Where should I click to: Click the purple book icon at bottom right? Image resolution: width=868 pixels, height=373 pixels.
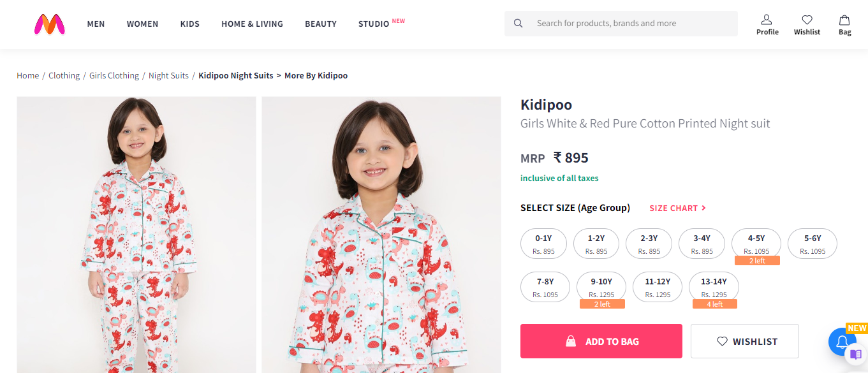tap(856, 355)
